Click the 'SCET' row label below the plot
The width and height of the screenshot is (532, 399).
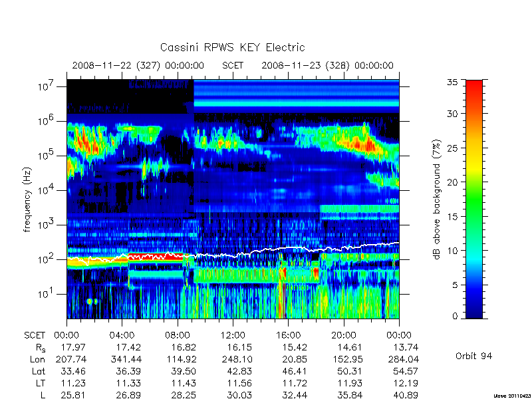[35, 335]
